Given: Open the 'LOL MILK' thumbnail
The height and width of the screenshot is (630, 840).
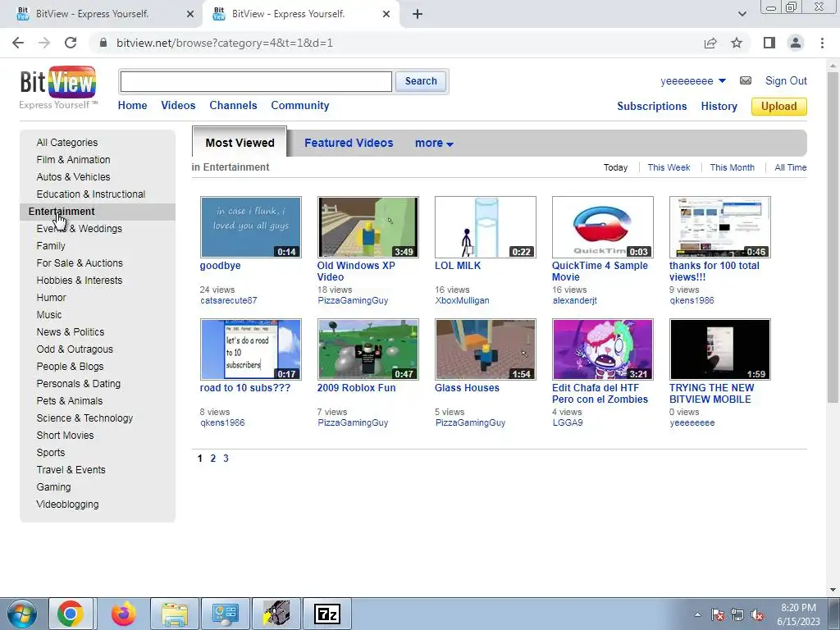Looking at the screenshot, I should tap(486, 227).
